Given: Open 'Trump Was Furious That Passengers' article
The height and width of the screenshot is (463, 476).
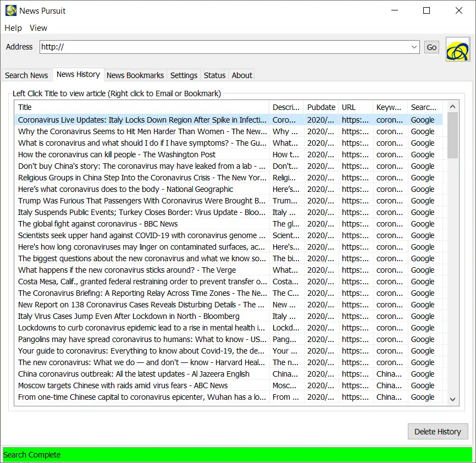Looking at the screenshot, I should (x=141, y=201).
